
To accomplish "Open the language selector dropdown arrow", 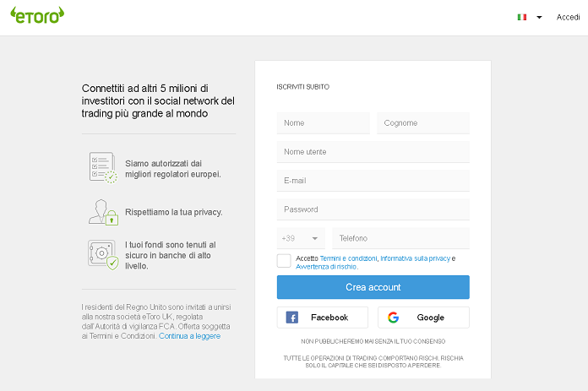I will pos(539,17).
